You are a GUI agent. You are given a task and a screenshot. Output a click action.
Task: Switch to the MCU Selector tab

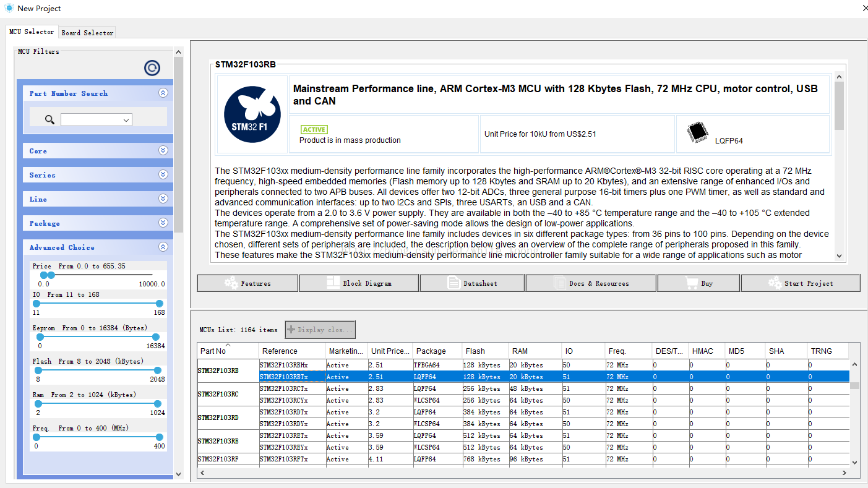pyautogui.click(x=32, y=32)
